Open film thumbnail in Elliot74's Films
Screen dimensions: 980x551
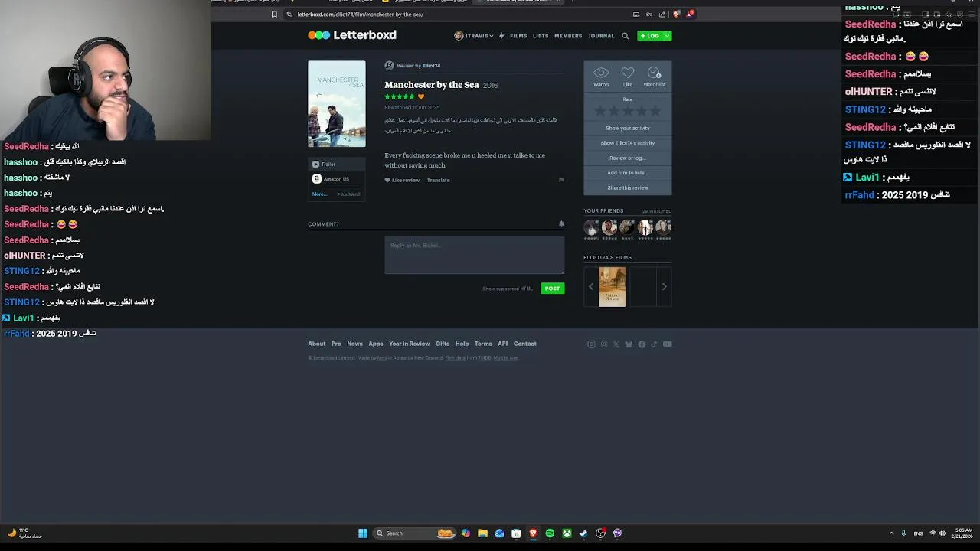[x=612, y=287]
